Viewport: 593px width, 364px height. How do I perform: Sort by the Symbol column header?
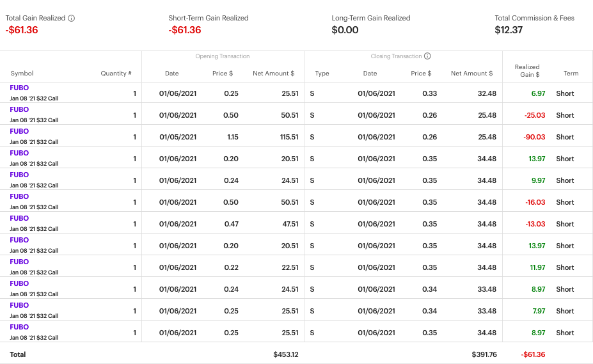coord(22,74)
